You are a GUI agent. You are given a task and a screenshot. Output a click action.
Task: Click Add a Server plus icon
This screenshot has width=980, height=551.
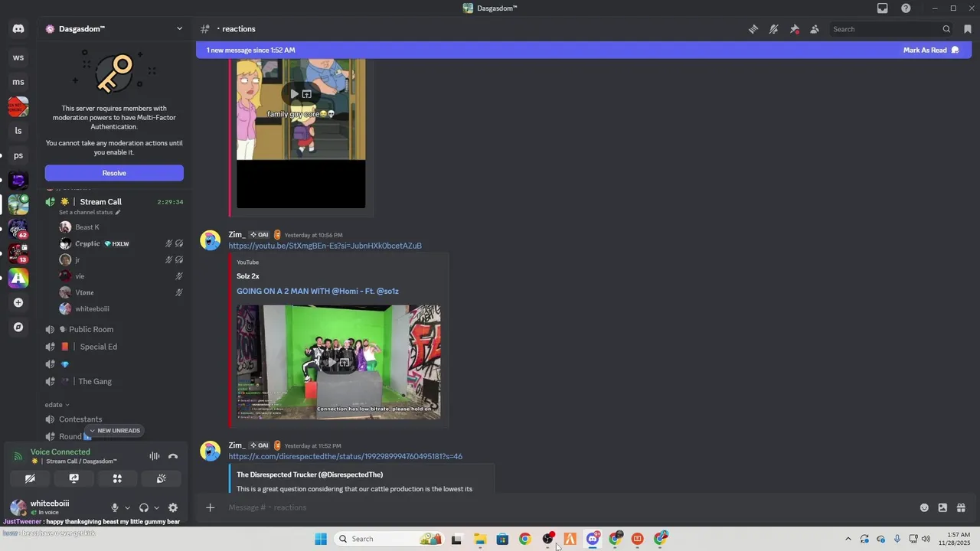pyautogui.click(x=18, y=302)
